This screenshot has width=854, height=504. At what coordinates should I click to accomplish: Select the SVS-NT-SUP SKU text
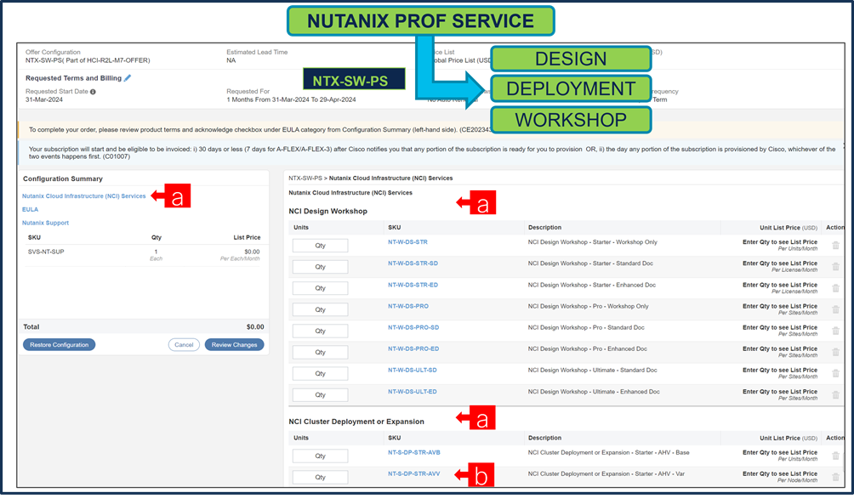point(46,252)
